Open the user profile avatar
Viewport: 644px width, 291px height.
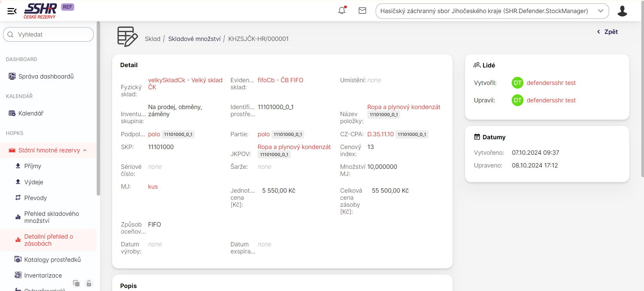point(622,11)
